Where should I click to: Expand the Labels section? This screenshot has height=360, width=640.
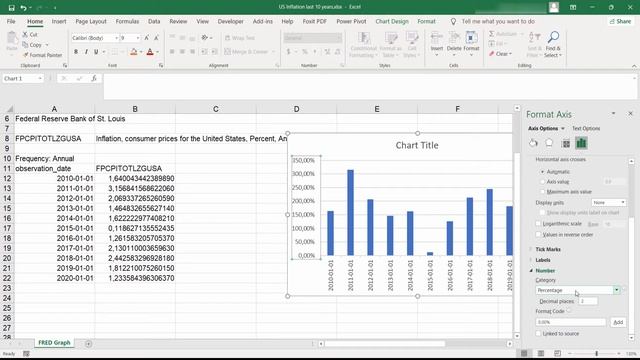(x=543, y=260)
